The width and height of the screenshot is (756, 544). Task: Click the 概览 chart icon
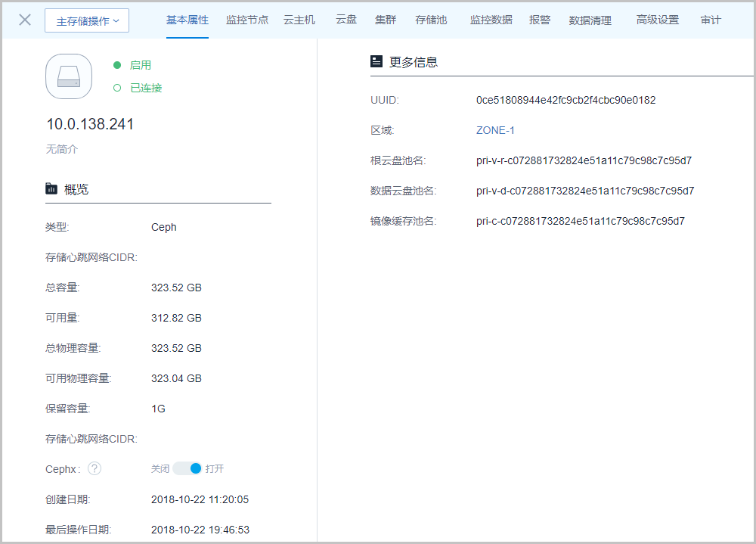(x=51, y=189)
